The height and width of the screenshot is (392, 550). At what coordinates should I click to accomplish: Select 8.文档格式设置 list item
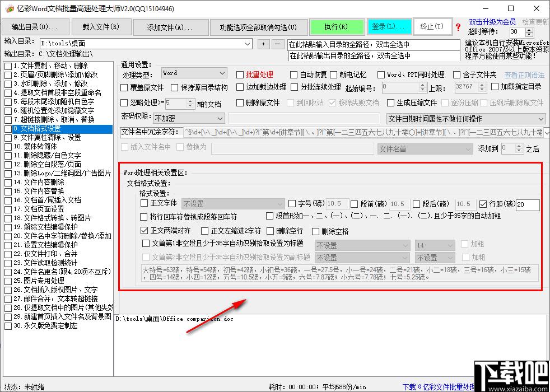pyautogui.click(x=63, y=129)
